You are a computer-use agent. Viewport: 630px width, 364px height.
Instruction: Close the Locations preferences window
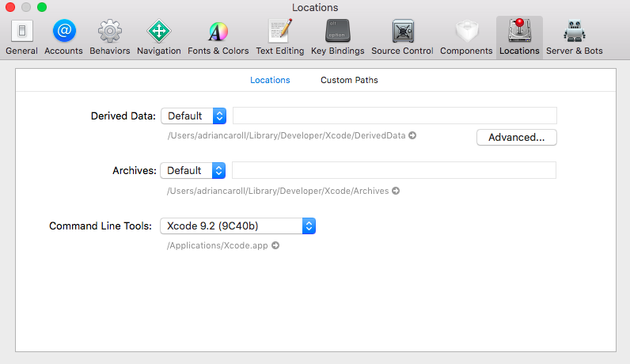tap(10, 7)
